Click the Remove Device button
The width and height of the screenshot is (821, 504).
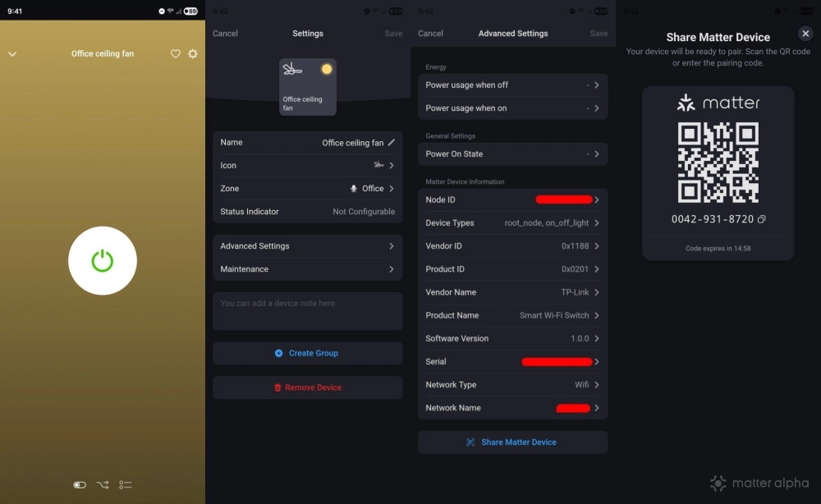pos(307,387)
